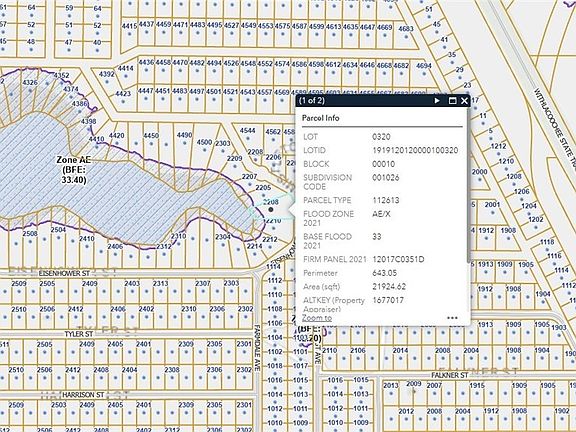This screenshot has width=576, height=432.
Task: Select the flood zone value AE/X
Action: click(381, 214)
